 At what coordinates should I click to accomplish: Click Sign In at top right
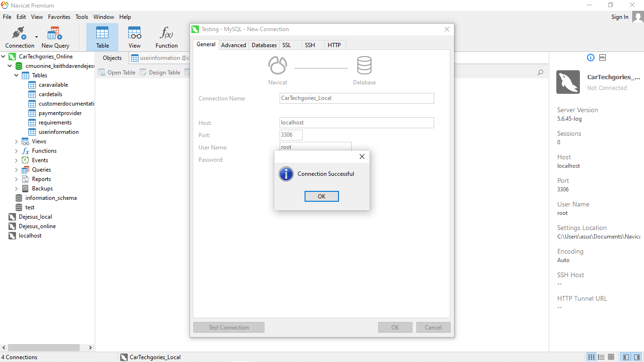[619, 17]
